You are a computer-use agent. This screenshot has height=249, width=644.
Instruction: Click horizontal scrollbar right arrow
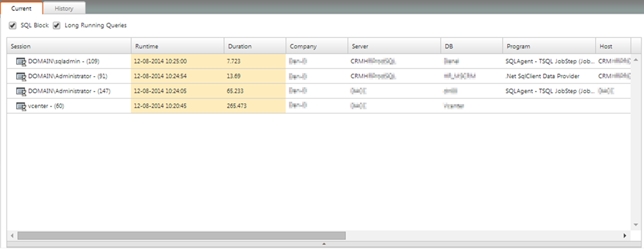(x=625, y=235)
